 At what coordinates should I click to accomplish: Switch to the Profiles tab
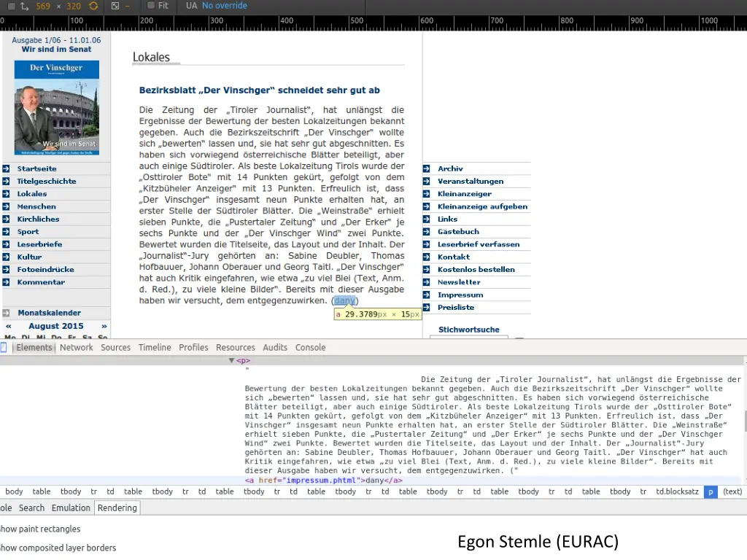coord(193,348)
